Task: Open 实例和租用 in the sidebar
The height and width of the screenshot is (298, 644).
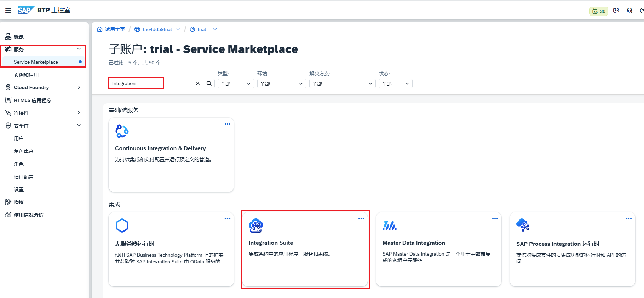Action: (x=26, y=75)
